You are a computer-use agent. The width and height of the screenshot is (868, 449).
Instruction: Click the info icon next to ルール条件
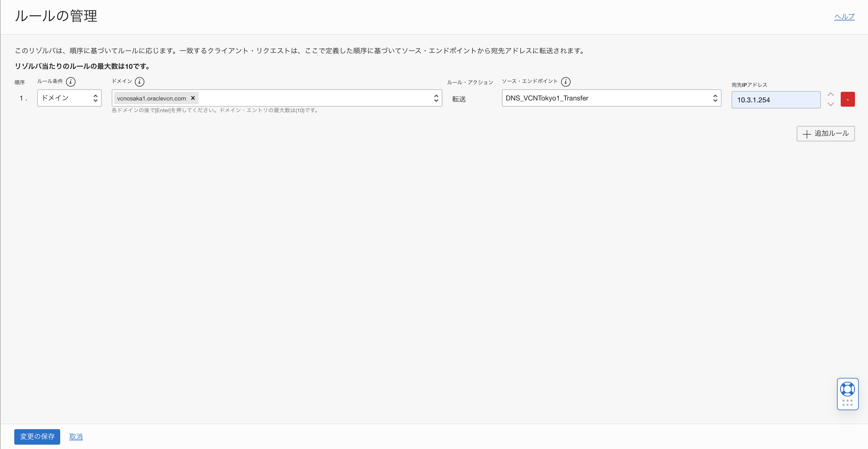click(x=71, y=82)
